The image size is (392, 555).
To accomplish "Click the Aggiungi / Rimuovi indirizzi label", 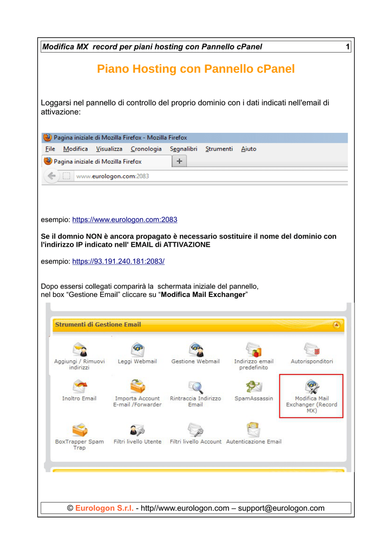I will pos(80,364).
